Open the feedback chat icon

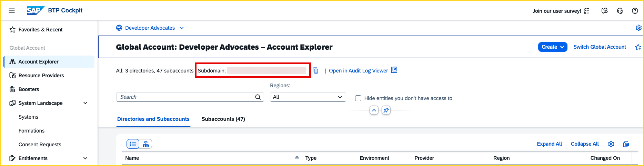604,11
